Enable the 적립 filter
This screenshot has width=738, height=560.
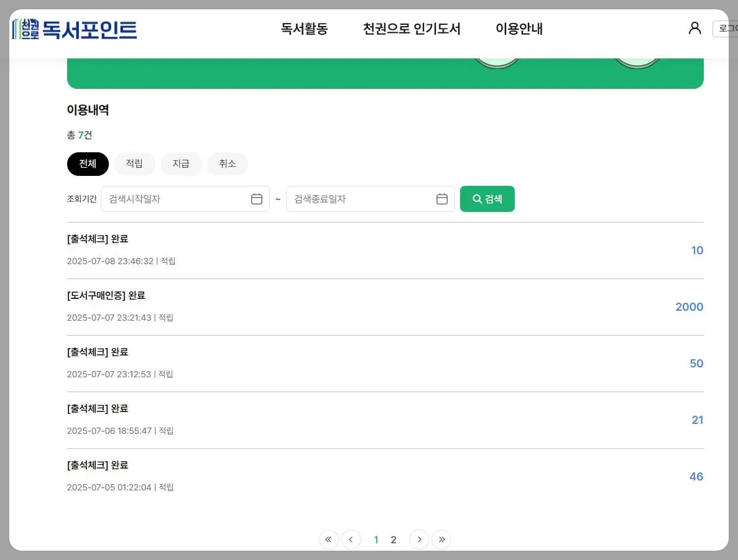[135, 163]
